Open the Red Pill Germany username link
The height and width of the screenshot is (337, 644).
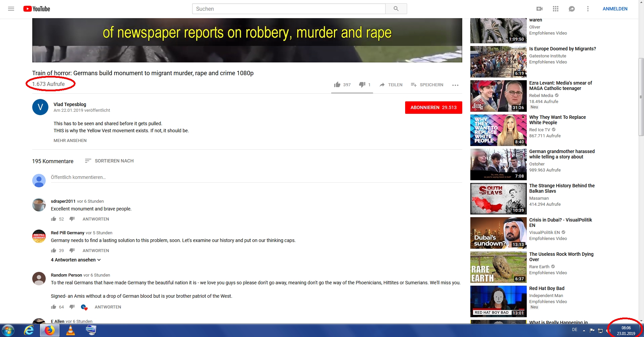[x=68, y=233]
